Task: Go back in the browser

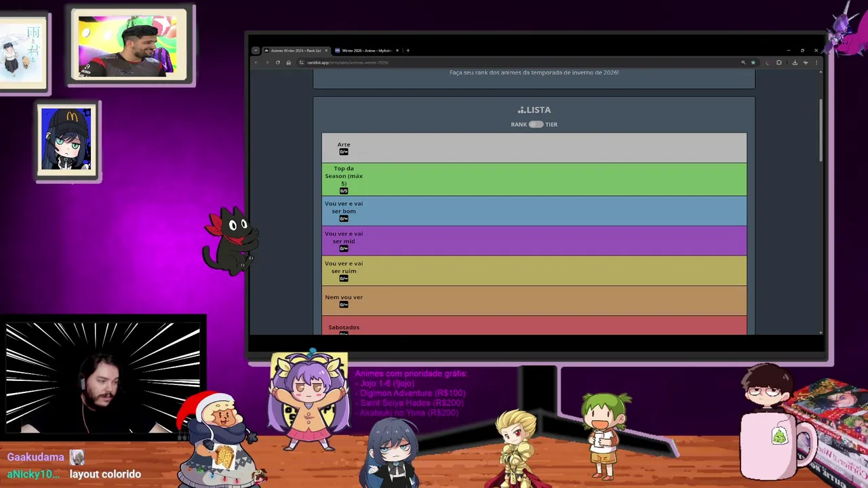Action: click(x=256, y=62)
